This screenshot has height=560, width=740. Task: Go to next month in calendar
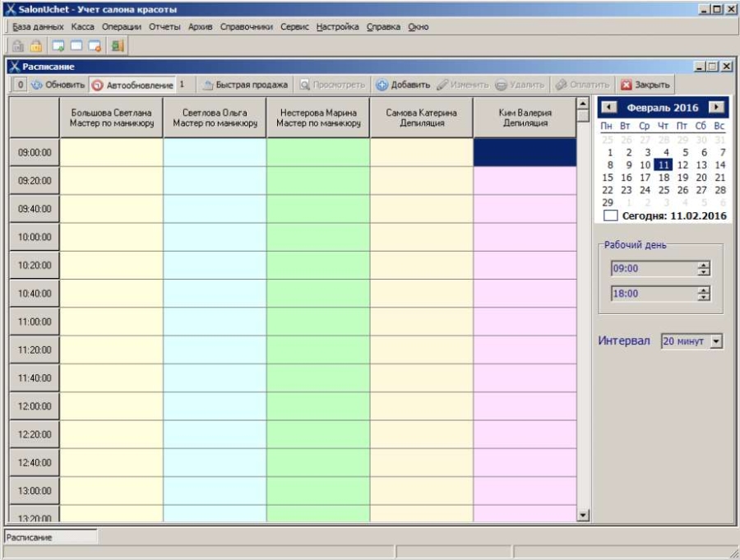(716, 107)
